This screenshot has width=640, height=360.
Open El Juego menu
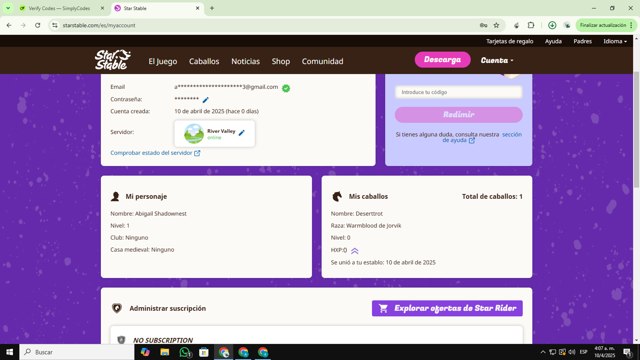[162, 61]
